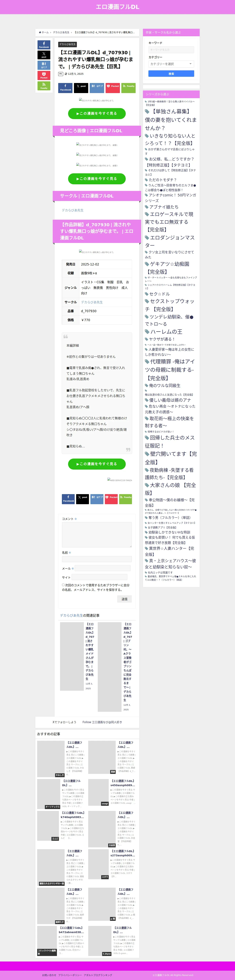Share via はてブ button below article title
The height and width of the screenshot is (980, 235).
[x=97, y=88]
